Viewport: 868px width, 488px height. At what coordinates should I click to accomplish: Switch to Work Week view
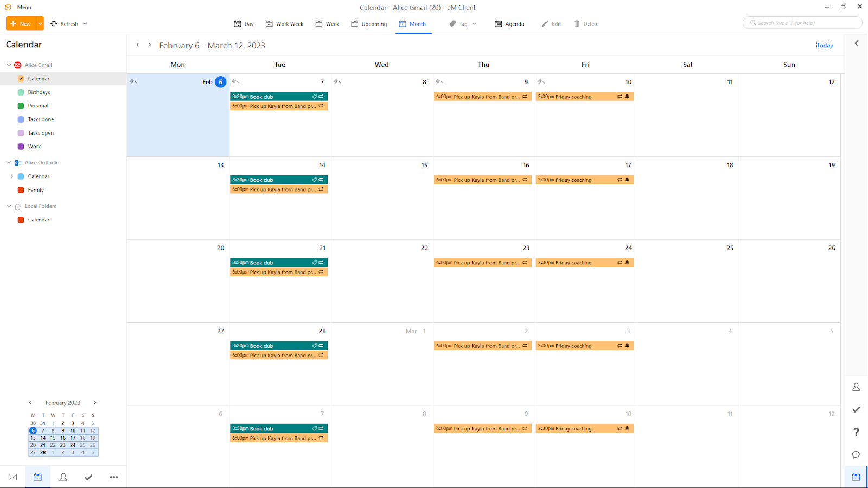pyautogui.click(x=284, y=24)
